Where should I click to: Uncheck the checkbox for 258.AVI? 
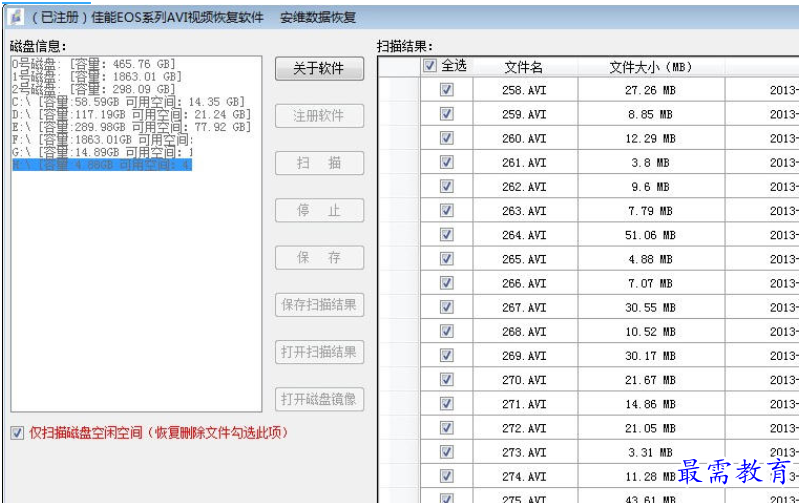[446, 90]
